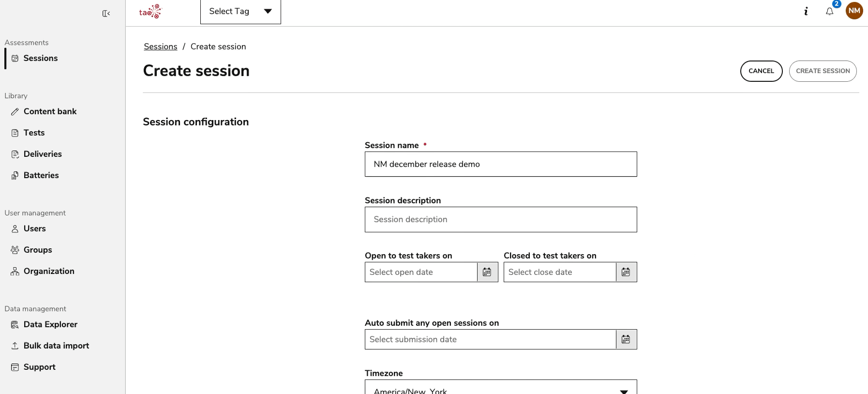
Task: Open calendar picker for auto submit date
Action: coord(626,339)
